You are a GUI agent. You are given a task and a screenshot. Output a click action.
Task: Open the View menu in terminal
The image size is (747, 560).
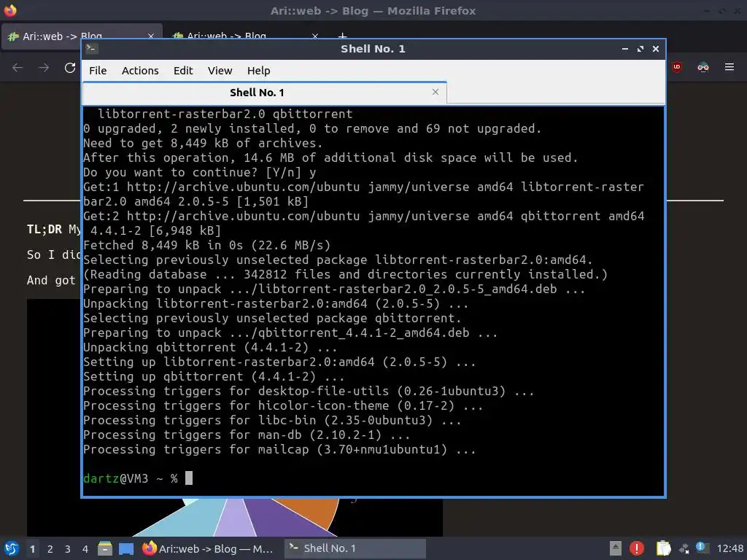[x=220, y=71]
